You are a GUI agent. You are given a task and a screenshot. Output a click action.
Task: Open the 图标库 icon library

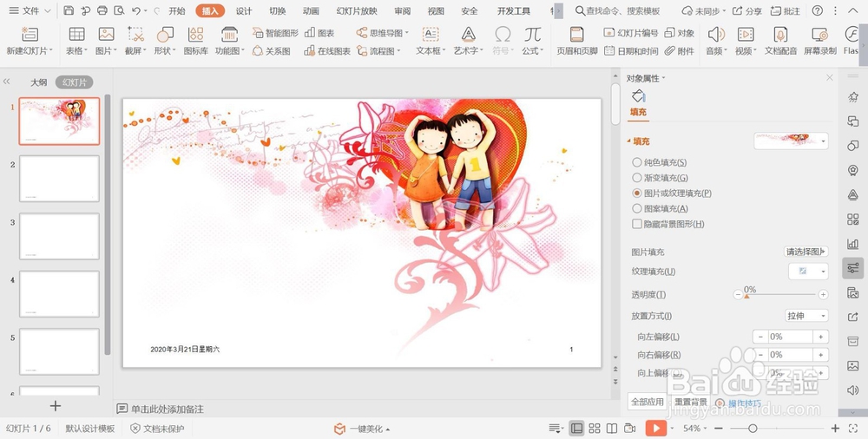point(195,35)
